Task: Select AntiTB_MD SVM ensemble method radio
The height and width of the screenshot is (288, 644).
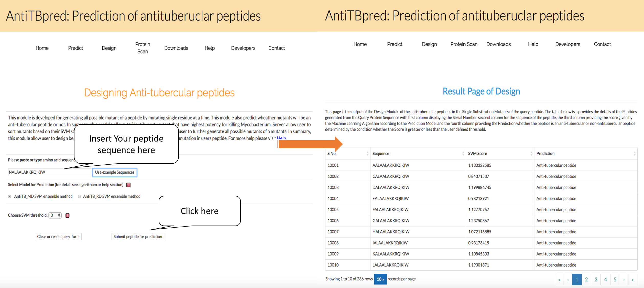Action: (10, 197)
